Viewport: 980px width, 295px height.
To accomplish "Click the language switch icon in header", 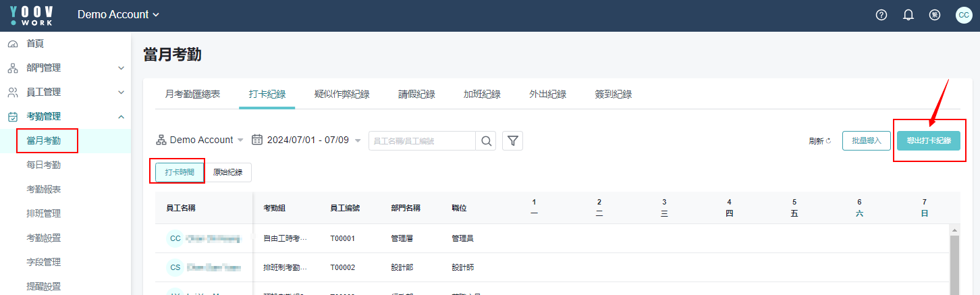I will coord(935,15).
